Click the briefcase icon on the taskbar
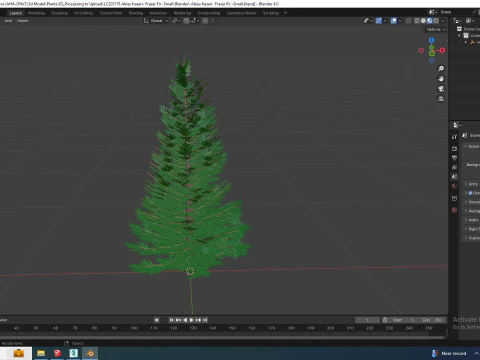480x360 pixels. pyautogui.click(x=18, y=353)
